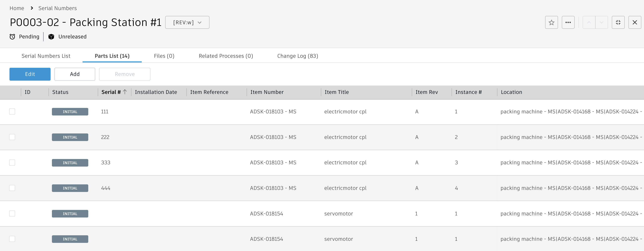Close the item details panel

[635, 23]
